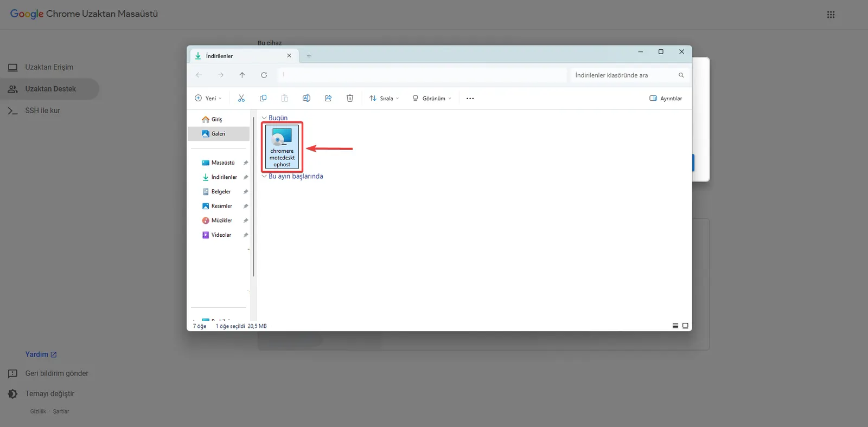The width and height of the screenshot is (868, 427).
Task: Open the three-dot more options menu
Action: tap(470, 99)
